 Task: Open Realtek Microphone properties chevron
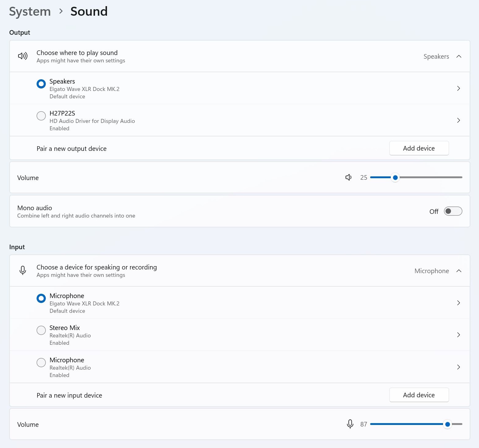click(x=458, y=367)
